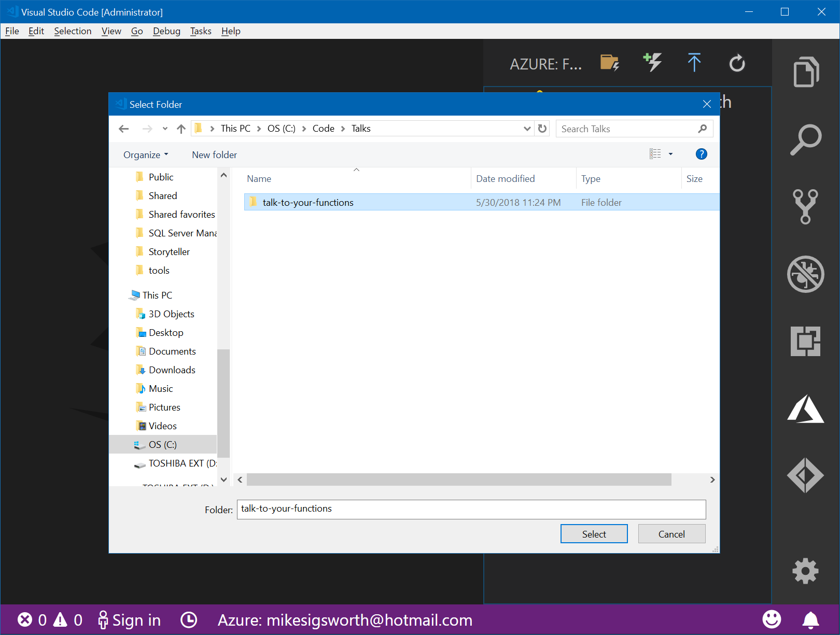The image size is (840, 635).
Task: Expand the chevron after This PC in the address bar
Action: 259,129
